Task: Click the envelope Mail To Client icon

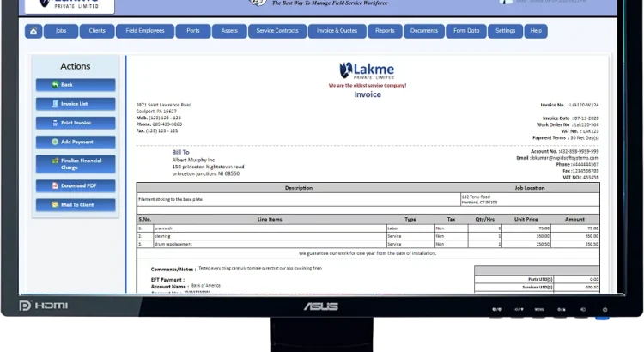Action: pos(55,204)
